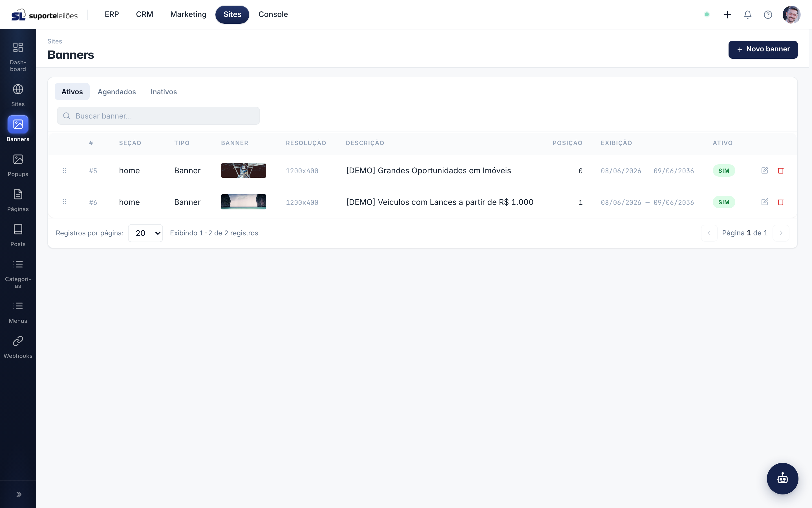This screenshot has height=508, width=812.
Task: Click drag handle of banner #5 row
Action: tap(64, 171)
